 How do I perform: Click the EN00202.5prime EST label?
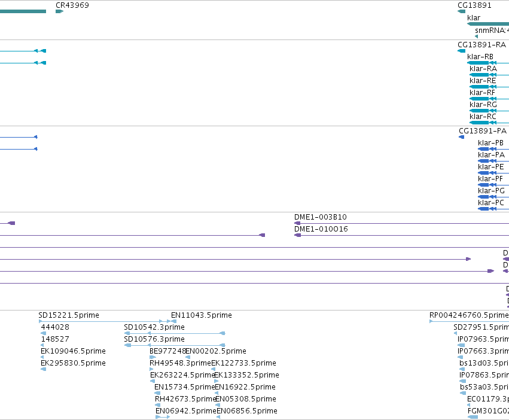[216, 351]
